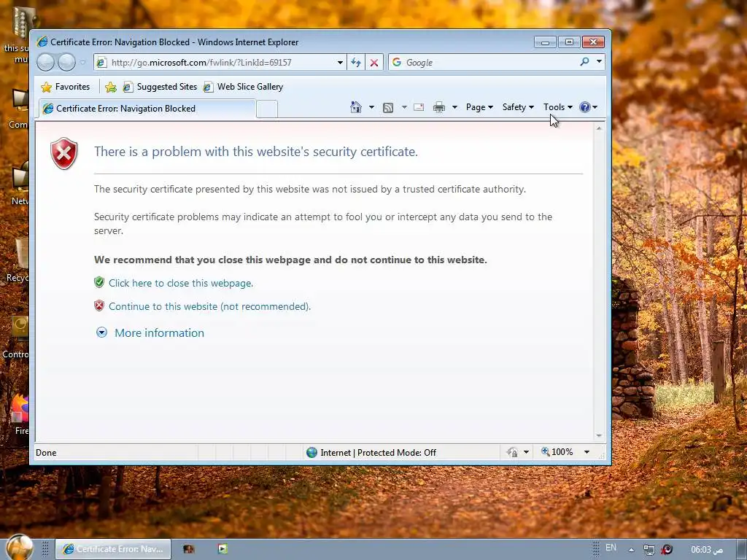Expand the address bar history dropdown
This screenshot has width=747, height=560.
point(340,63)
